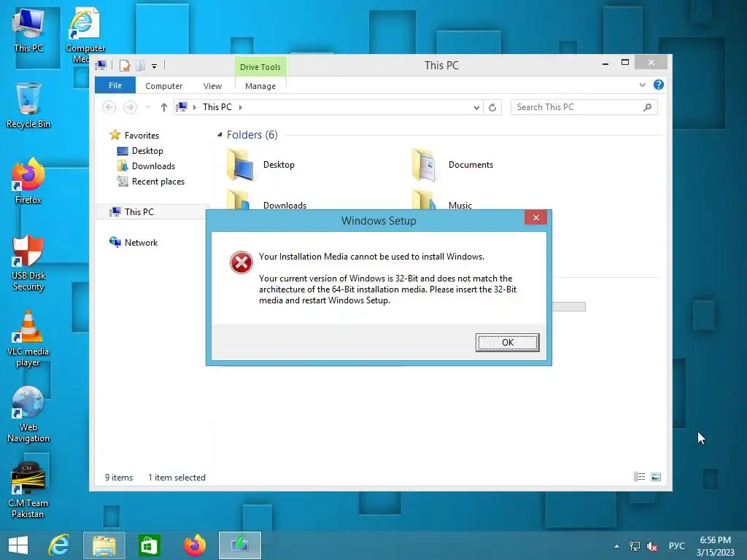Open the Customize Quick Access Toolbar dropdown

(155, 66)
